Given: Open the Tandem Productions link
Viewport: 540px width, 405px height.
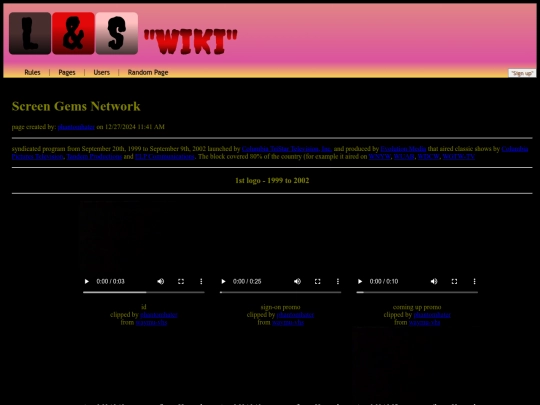Looking at the screenshot, I should point(94,156).
